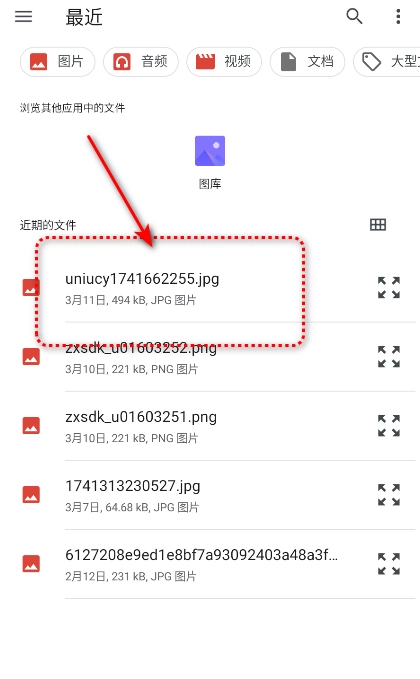Open the three-dot overflow menu
This screenshot has height=679, width=420.
tap(398, 16)
